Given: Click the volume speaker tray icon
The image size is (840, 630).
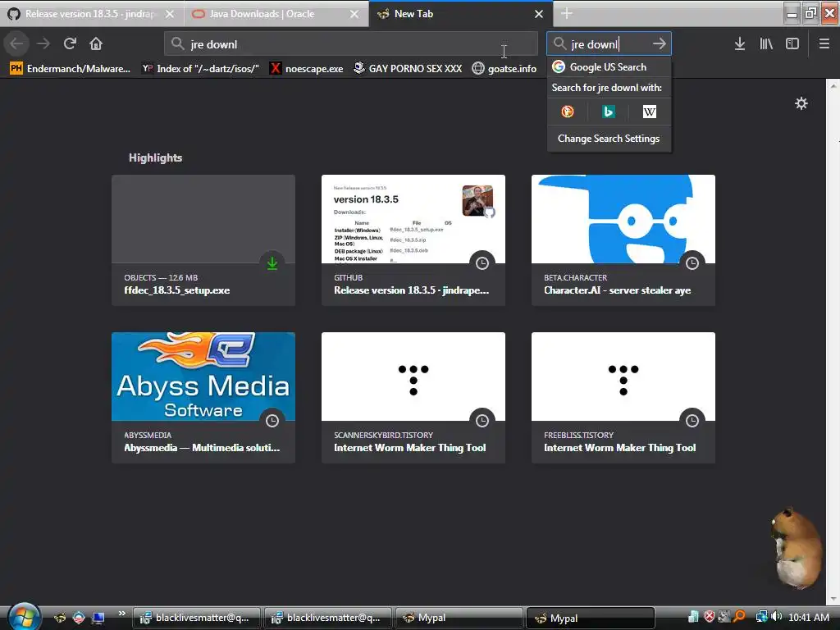Looking at the screenshot, I should pos(777,617).
